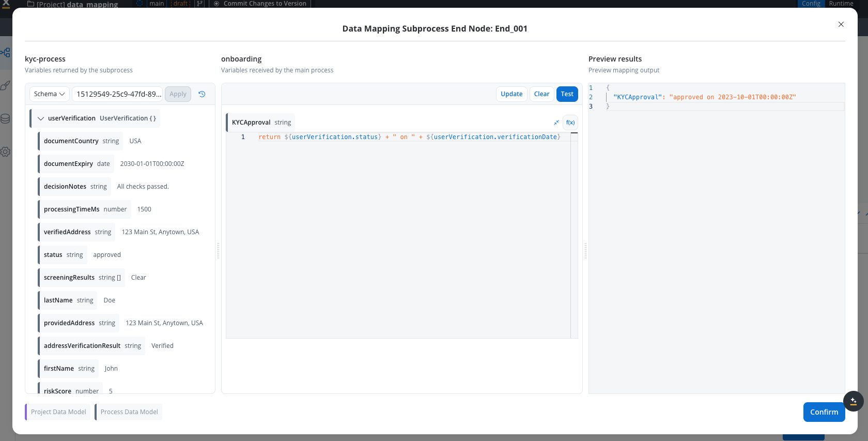This screenshot has width=868, height=441.
Task: Open the f(x) function editor
Action: 570,123
